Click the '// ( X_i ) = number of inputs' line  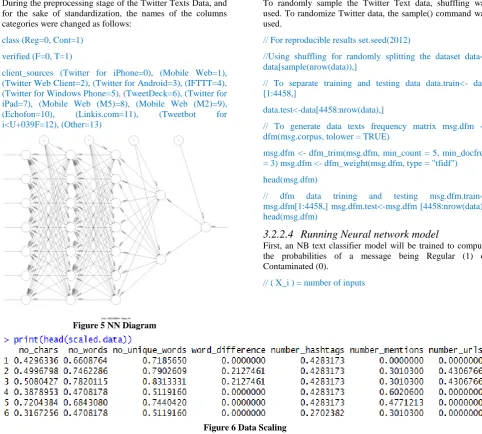pos(314,283)
